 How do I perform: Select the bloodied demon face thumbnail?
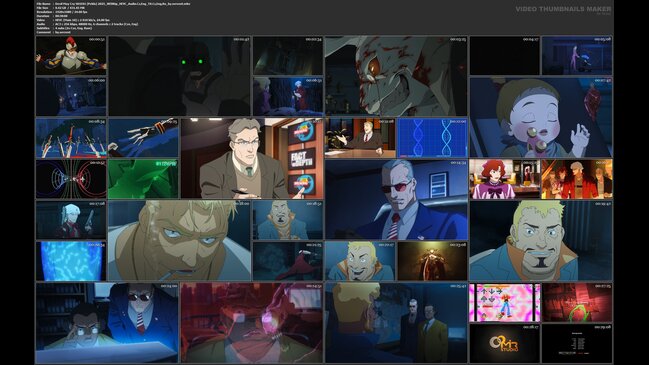[396, 76]
